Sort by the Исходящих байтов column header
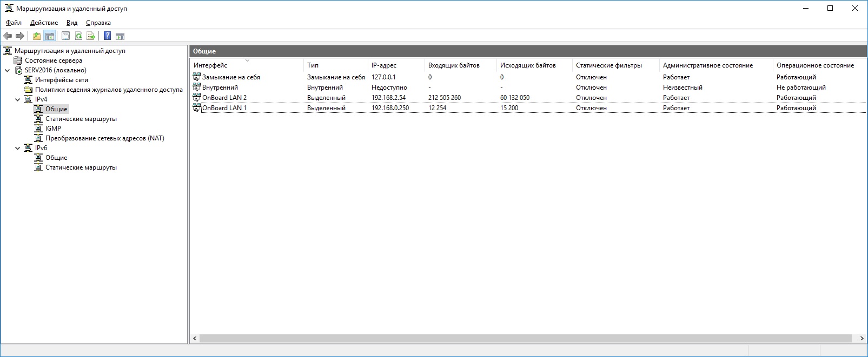 coord(534,65)
